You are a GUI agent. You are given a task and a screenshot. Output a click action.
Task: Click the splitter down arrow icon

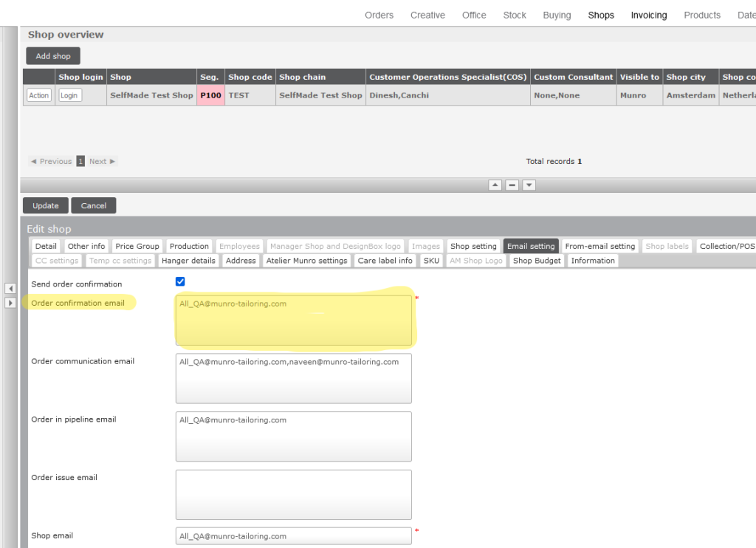[529, 185]
